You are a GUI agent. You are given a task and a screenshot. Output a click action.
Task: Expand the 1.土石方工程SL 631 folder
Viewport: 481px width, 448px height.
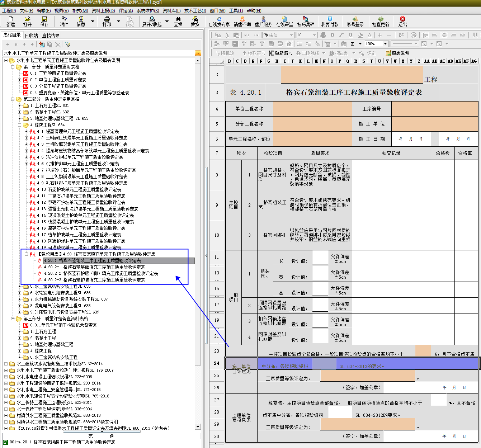(x=20, y=105)
